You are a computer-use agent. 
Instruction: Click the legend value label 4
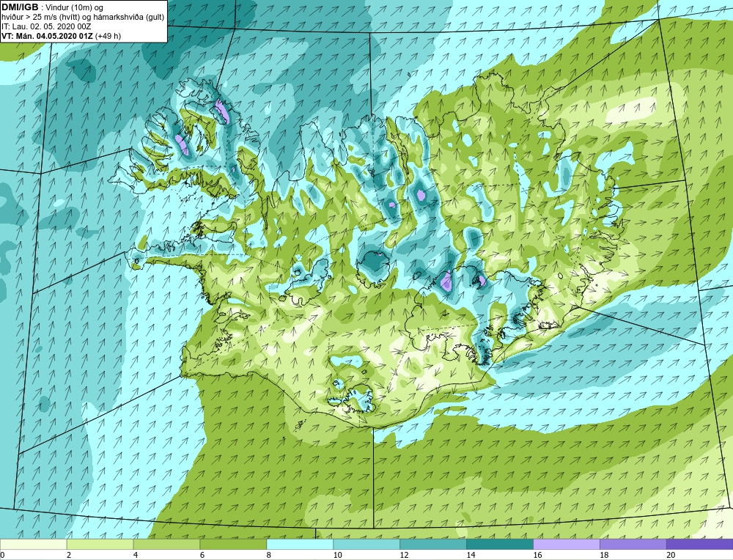[136, 555]
